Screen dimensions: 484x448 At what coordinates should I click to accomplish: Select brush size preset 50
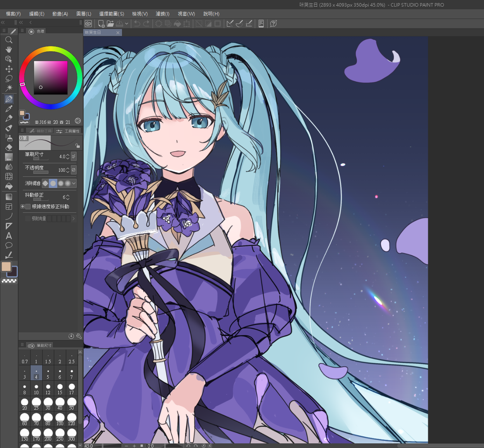[x=72, y=404]
